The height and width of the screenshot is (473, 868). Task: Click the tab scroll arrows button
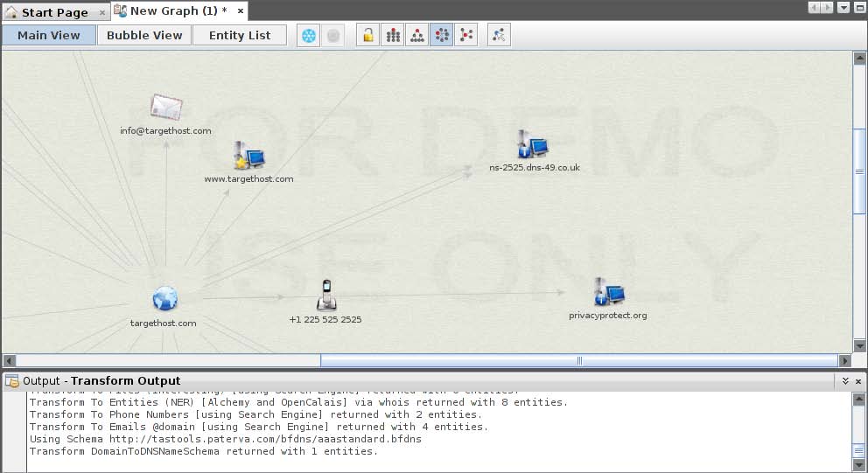[822, 8]
